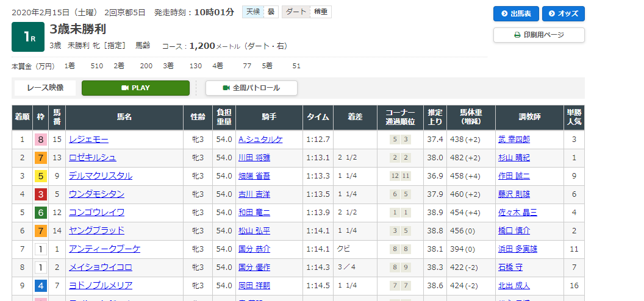Select horse デルマクリスタル link

[x=100, y=176]
